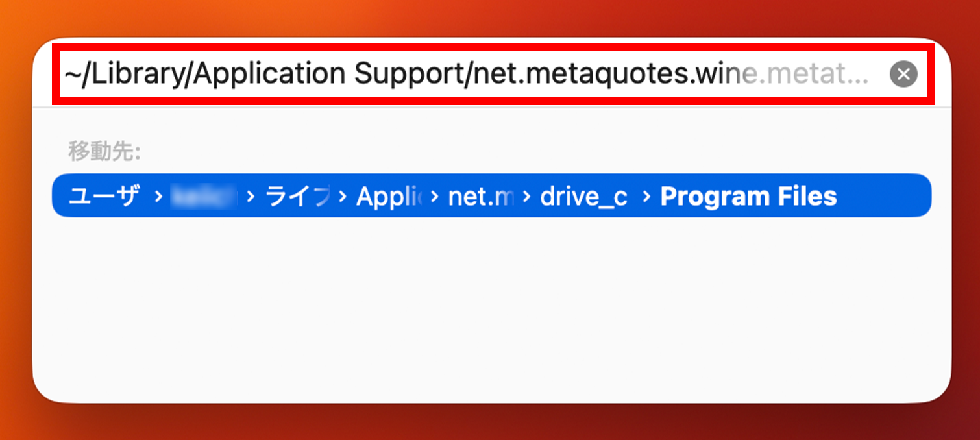Select the Program Files suggestion segment

pos(748,196)
